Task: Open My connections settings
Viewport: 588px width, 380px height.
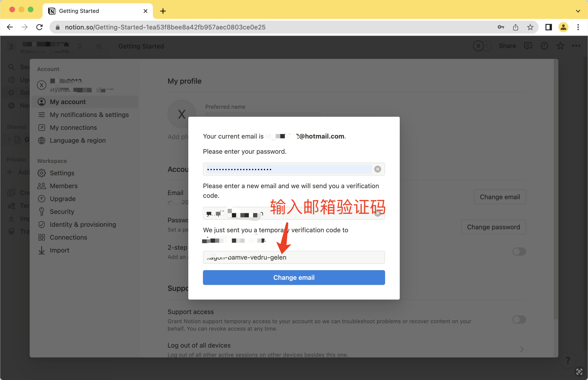Action: (73, 128)
